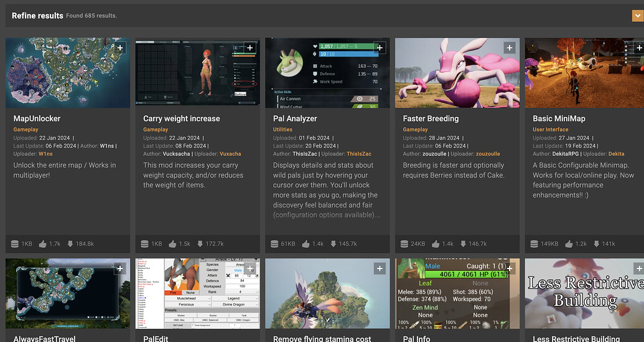Click the download icon on Pal Analyzer card
The image size is (644, 342).
coord(333,244)
